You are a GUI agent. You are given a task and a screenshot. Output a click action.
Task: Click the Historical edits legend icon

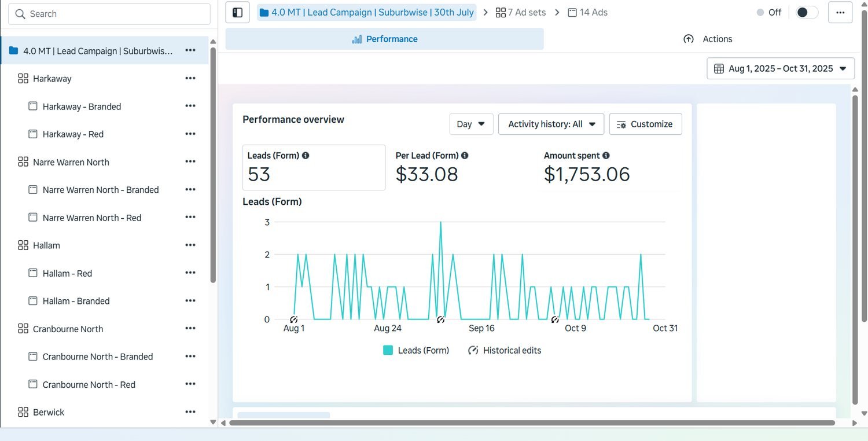(x=473, y=350)
